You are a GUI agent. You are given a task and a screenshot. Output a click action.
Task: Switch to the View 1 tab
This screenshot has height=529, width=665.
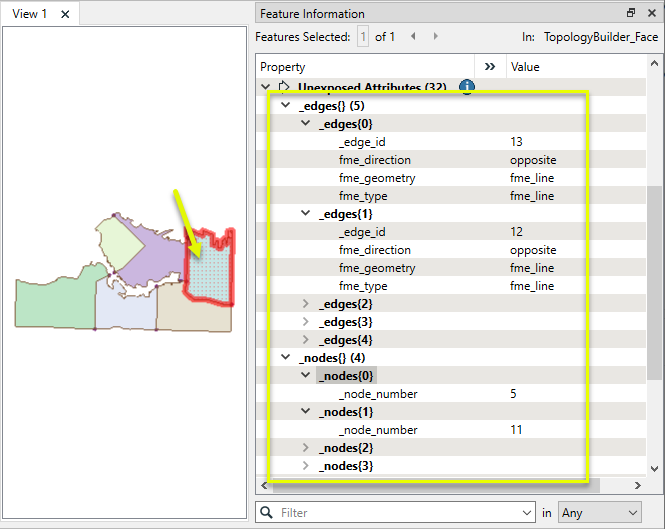pos(29,14)
